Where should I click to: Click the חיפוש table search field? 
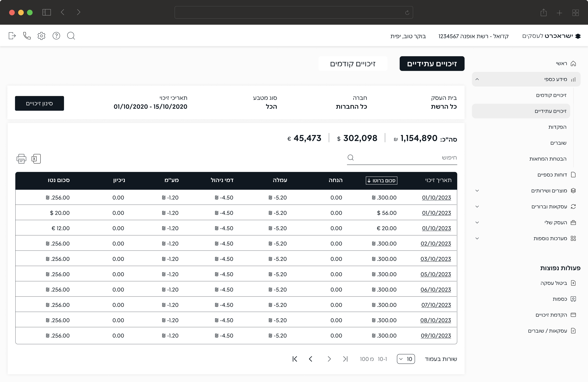tap(402, 158)
